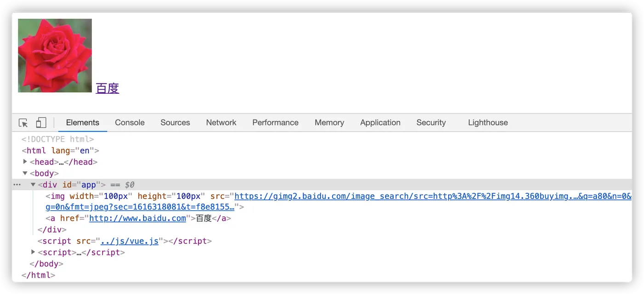Expand the head element node
This screenshot has width=644, height=294.
(25, 162)
